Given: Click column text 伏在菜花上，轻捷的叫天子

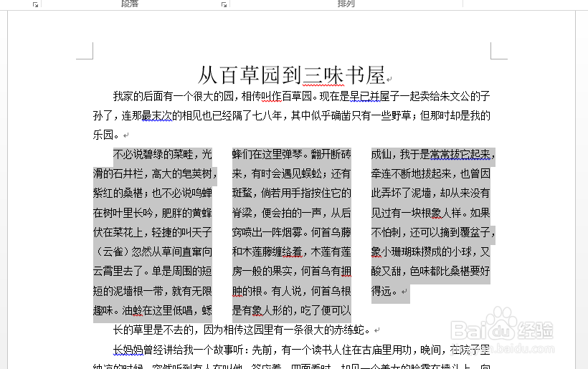Looking at the screenshot, I should [152, 232].
